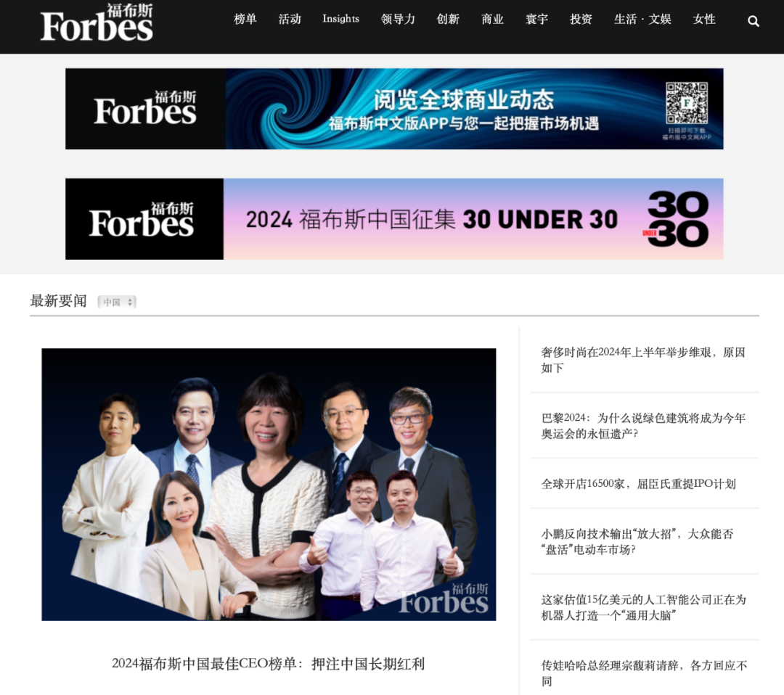Go to the Insights section
The height and width of the screenshot is (695, 784).
(340, 19)
